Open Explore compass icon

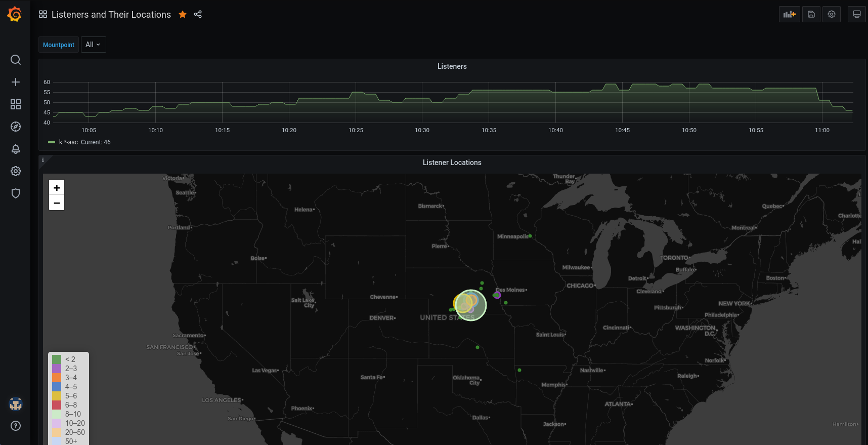coord(16,127)
